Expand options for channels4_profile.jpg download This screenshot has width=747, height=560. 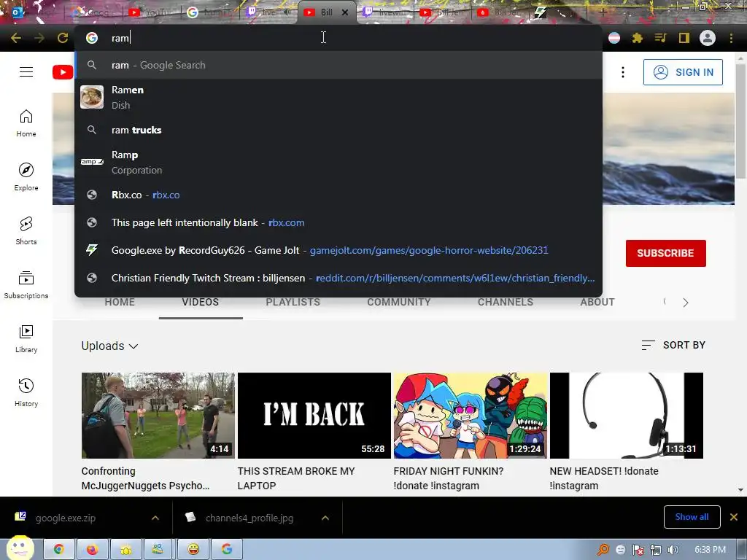[x=325, y=518]
